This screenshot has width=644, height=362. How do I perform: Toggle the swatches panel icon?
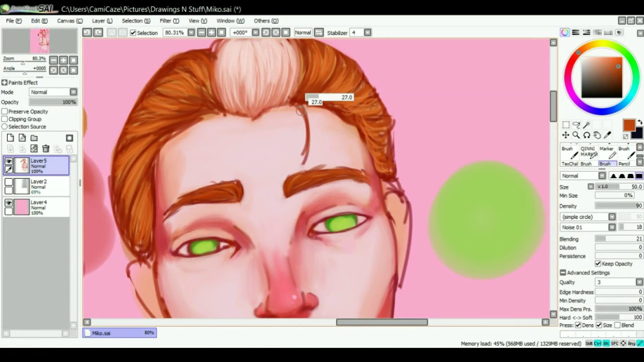(608, 33)
